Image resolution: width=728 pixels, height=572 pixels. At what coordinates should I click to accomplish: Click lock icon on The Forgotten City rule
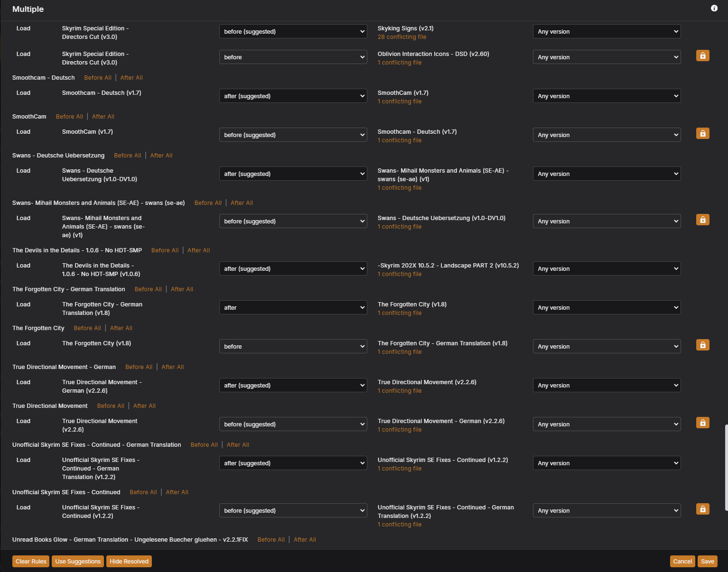(x=702, y=345)
